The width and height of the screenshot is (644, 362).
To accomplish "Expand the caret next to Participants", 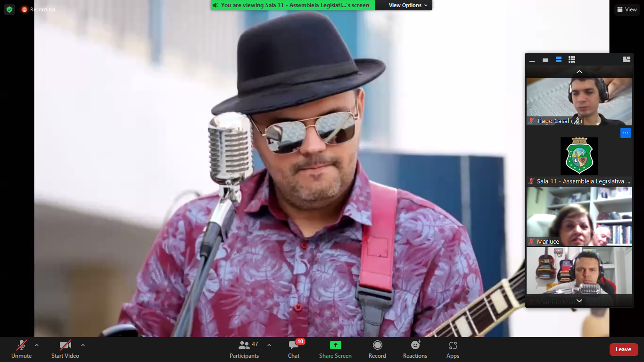I will pos(269,345).
